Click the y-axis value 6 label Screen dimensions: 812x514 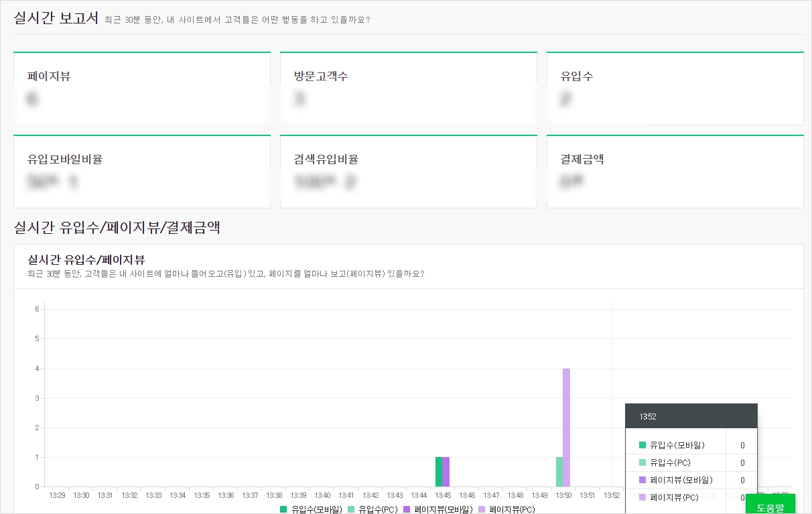click(38, 309)
